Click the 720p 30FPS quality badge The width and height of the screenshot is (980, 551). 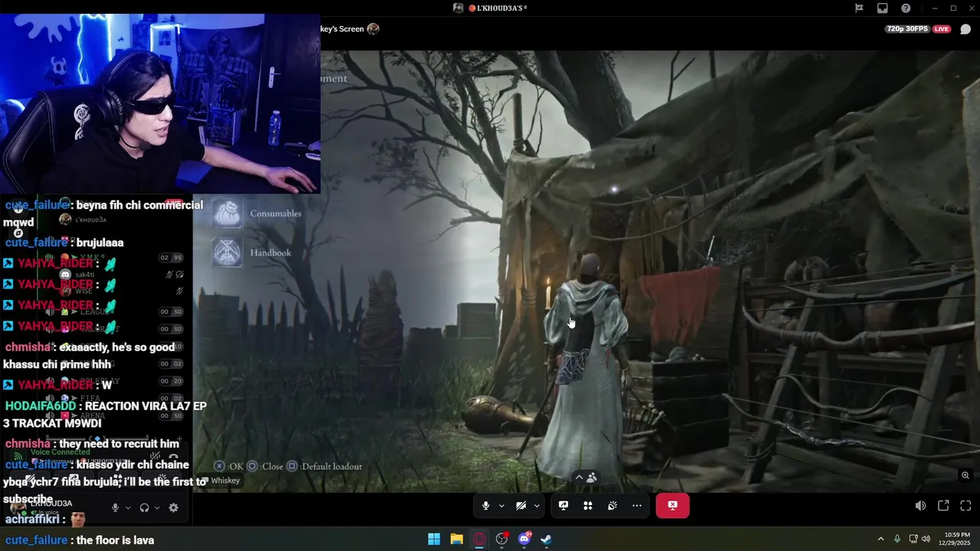tap(907, 29)
